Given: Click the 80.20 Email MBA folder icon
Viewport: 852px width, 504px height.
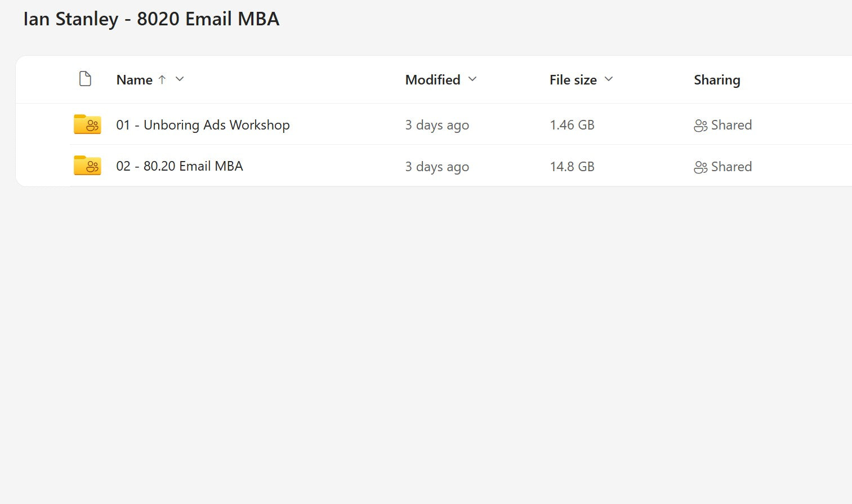Looking at the screenshot, I should click(87, 166).
